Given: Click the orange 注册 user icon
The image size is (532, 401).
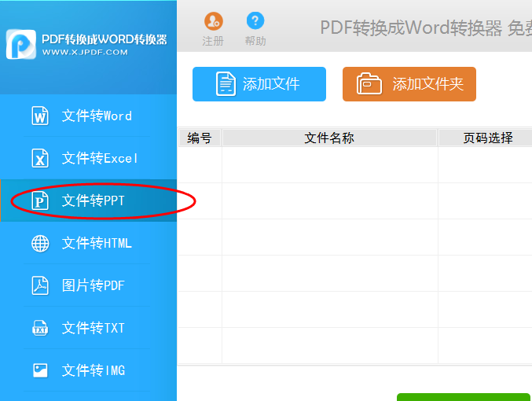Looking at the screenshot, I should tap(213, 21).
